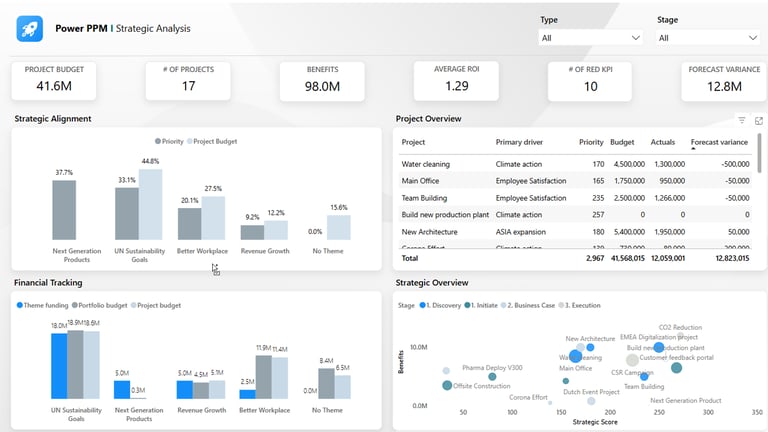This screenshot has height=432, width=768.
Task: Click the 3. Execution legend item
Action: [x=579, y=305]
